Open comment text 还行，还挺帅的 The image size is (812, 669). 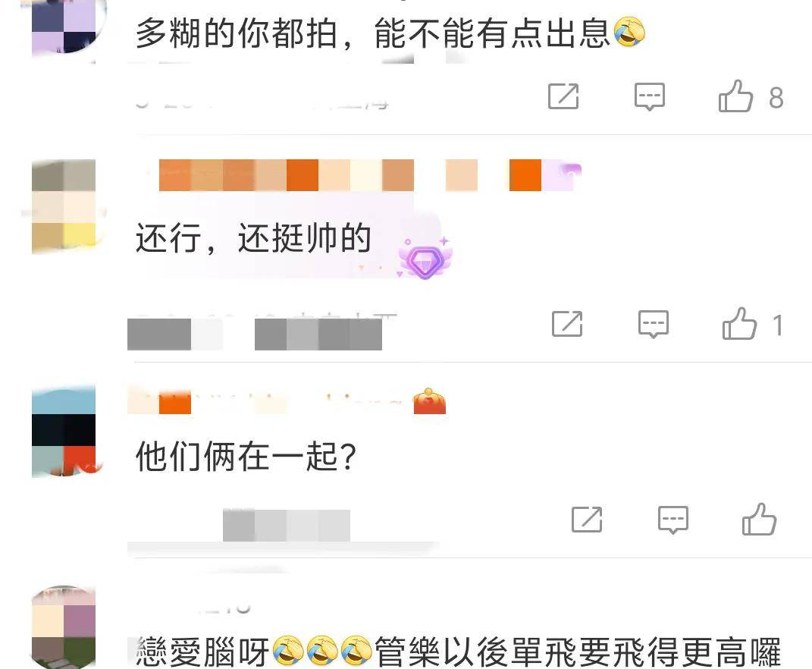[x=253, y=238]
